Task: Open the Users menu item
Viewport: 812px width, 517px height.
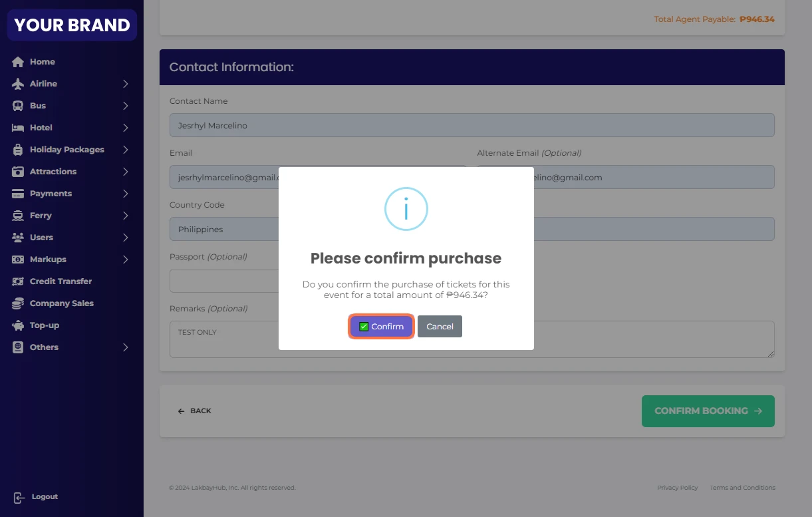Action: (41, 238)
